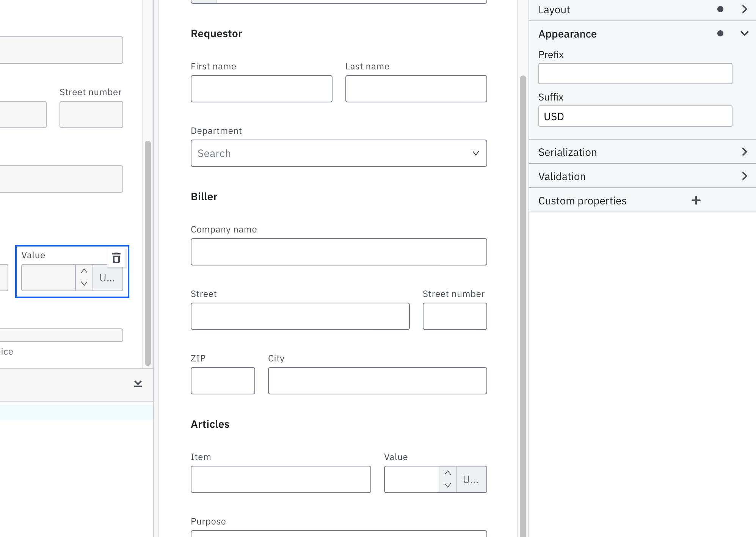Expand the Serialization settings

[x=744, y=152]
